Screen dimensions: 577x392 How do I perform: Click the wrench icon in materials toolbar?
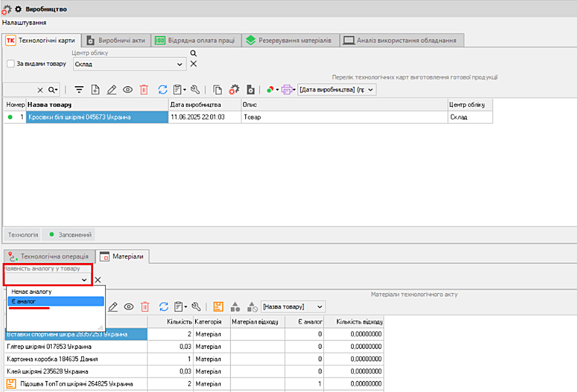coord(196,306)
